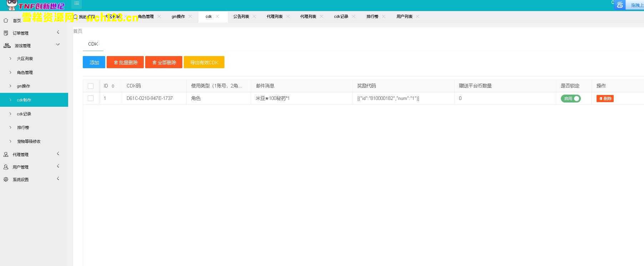Close the 用户列表 tab
The image size is (644, 266).
(417, 16)
